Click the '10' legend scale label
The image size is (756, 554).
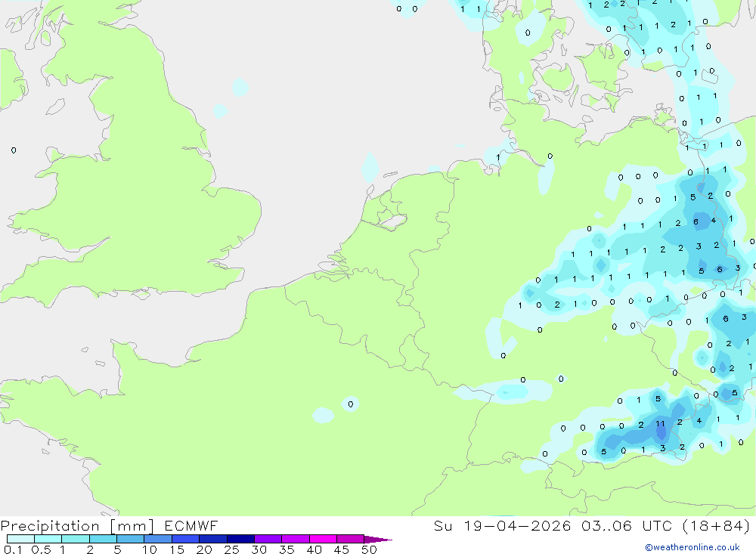150,549
